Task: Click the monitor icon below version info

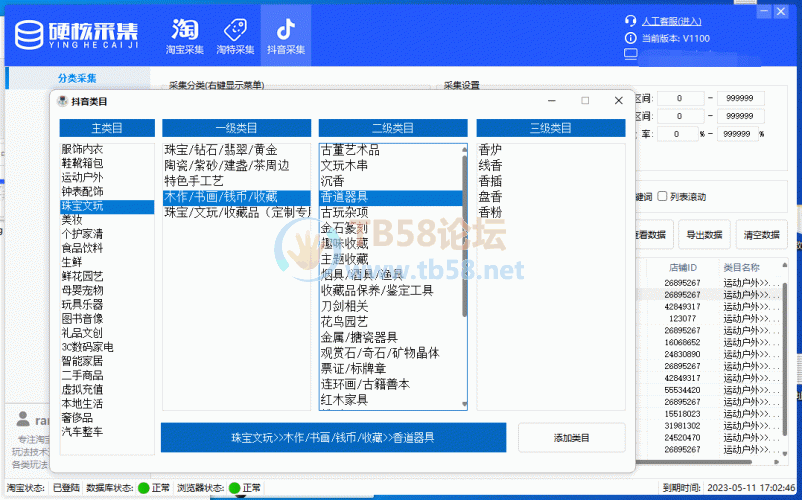Action: point(631,53)
